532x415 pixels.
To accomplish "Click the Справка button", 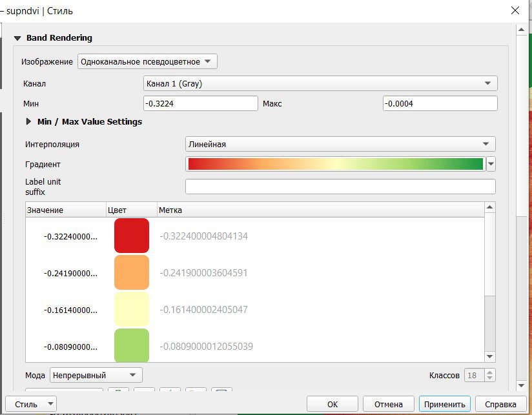I will pyautogui.click(x=500, y=404).
